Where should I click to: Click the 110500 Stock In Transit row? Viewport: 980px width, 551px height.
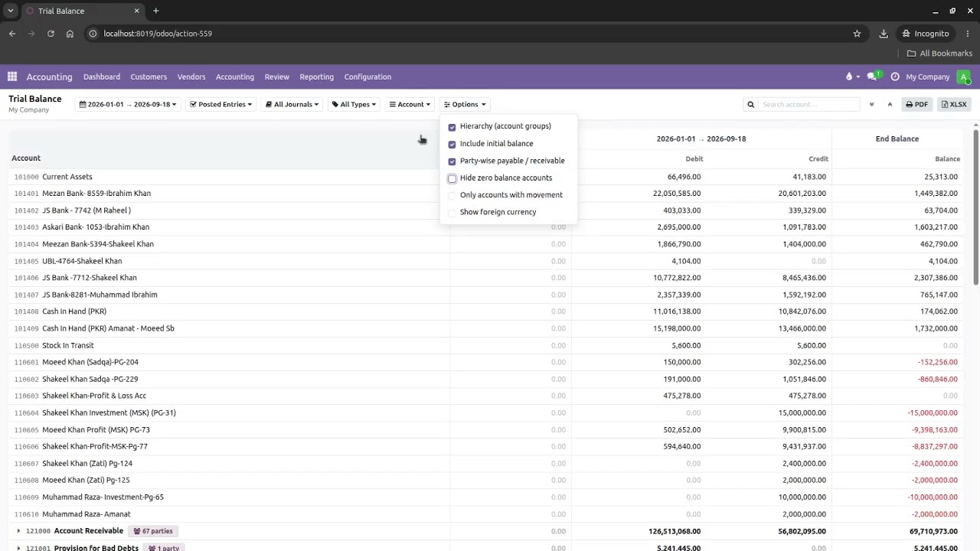coord(486,345)
